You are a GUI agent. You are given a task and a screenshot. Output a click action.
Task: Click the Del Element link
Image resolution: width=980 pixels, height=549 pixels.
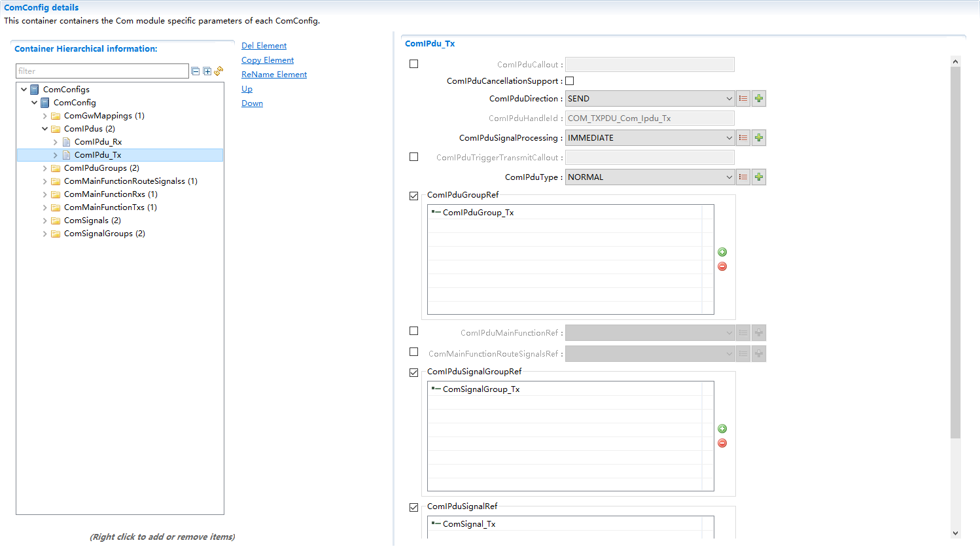point(264,46)
